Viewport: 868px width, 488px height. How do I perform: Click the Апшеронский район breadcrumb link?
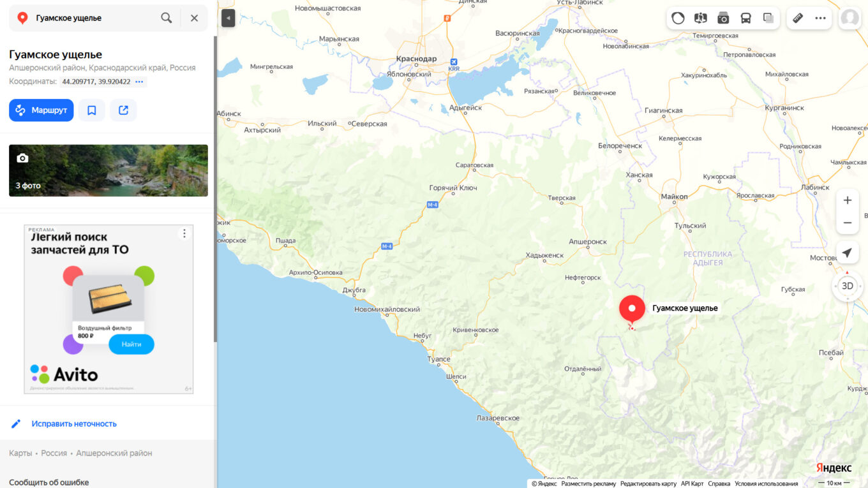(114, 453)
